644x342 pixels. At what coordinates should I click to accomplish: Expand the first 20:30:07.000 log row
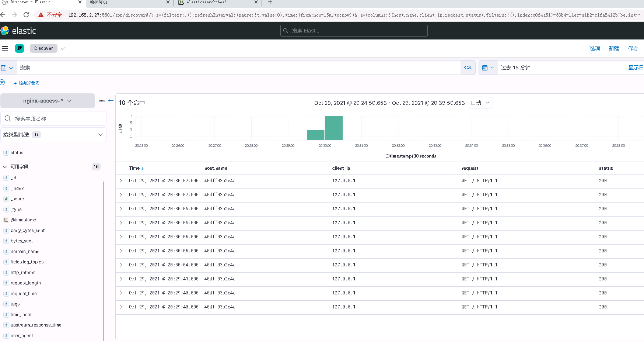click(121, 181)
